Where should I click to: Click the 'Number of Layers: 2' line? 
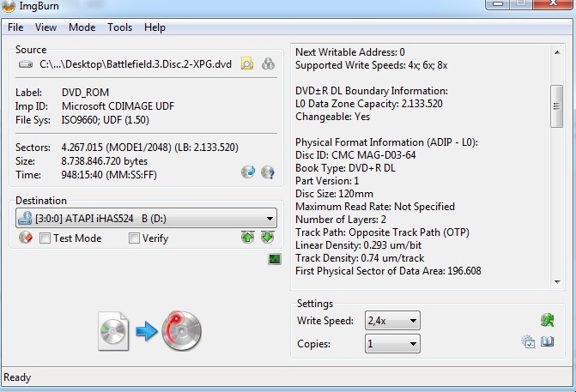click(341, 220)
